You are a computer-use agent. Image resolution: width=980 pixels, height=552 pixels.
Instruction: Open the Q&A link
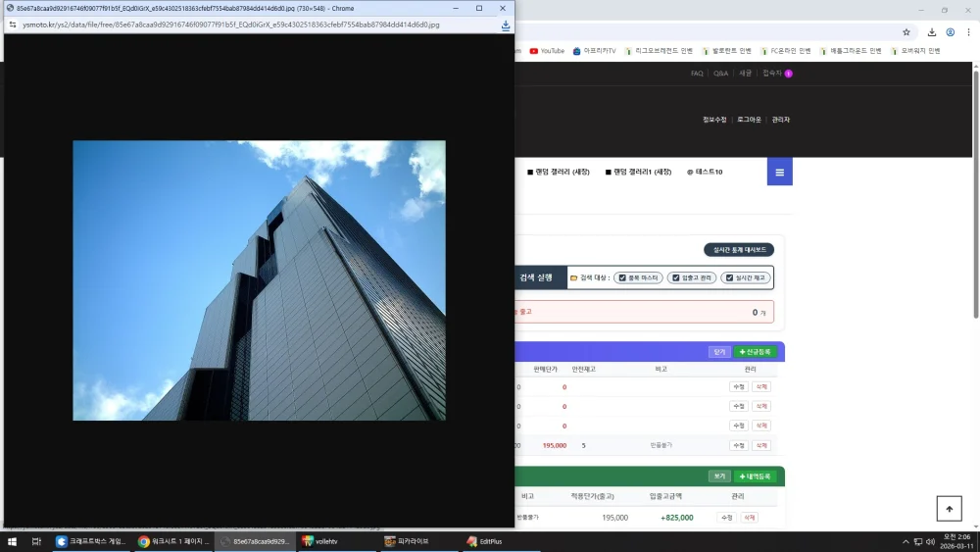point(720,74)
